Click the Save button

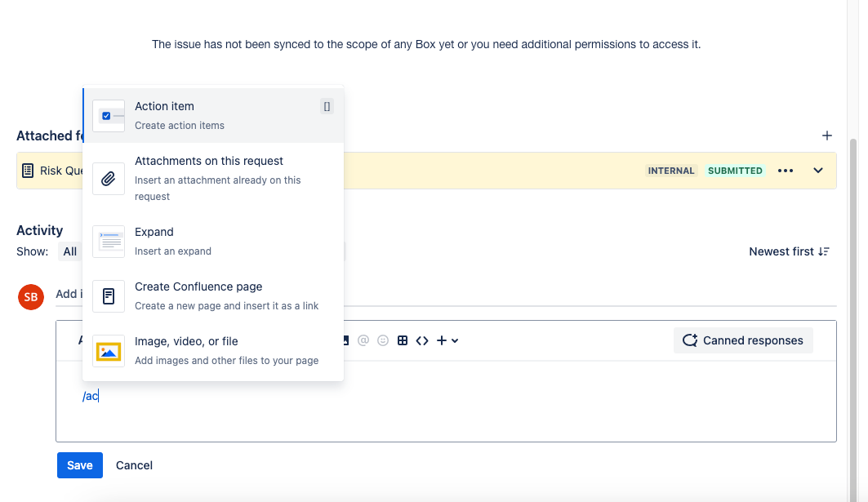point(79,465)
